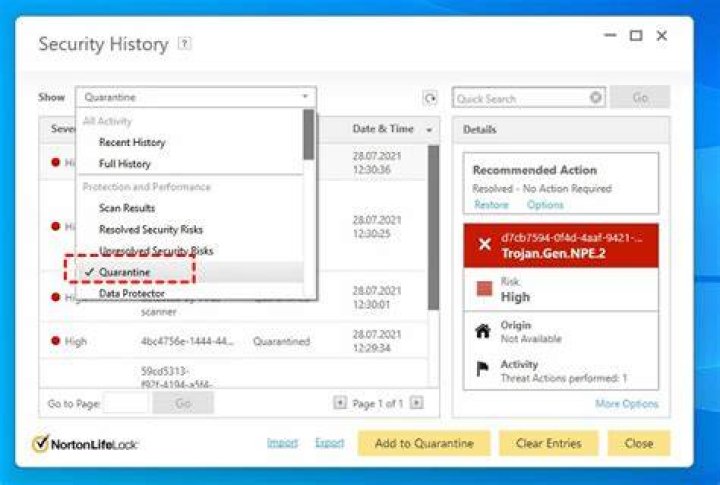This screenshot has height=485, width=720.
Task: Click the Origin house icon
Action: point(483,331)
